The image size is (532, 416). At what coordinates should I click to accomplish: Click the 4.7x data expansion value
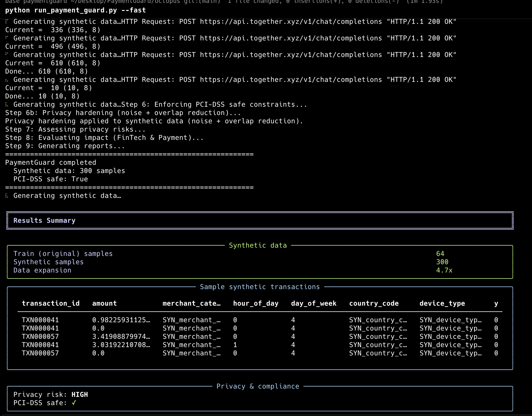444,270
